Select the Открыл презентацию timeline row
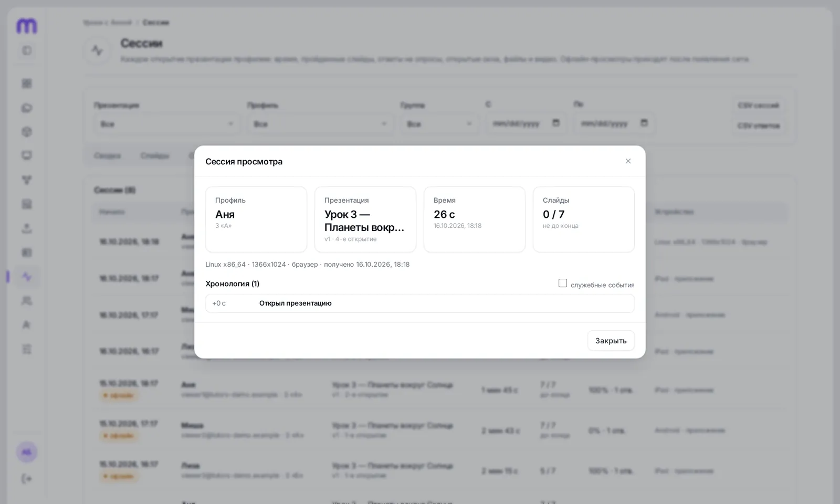 tap(419, 303)
